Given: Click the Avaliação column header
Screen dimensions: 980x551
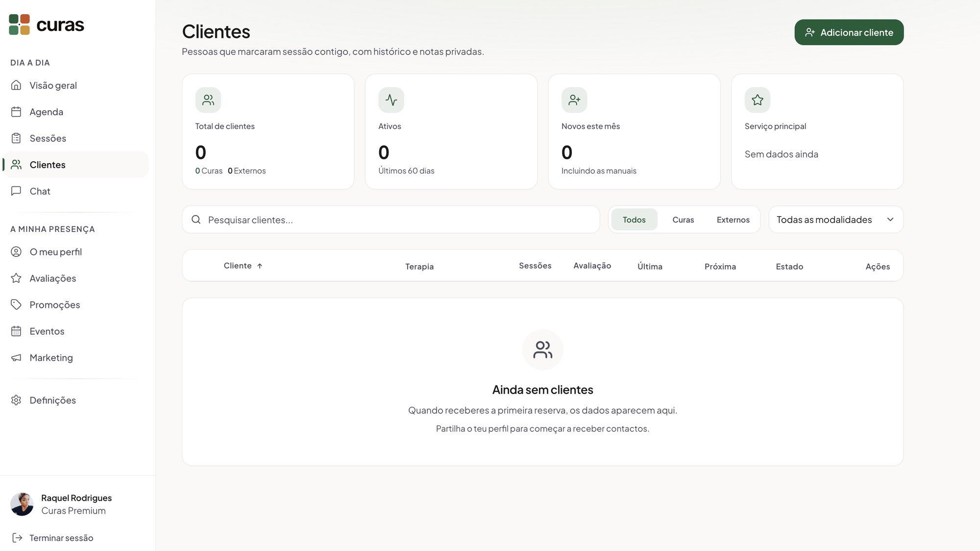Looking at the screenshot, I should (x=592, y=266).
